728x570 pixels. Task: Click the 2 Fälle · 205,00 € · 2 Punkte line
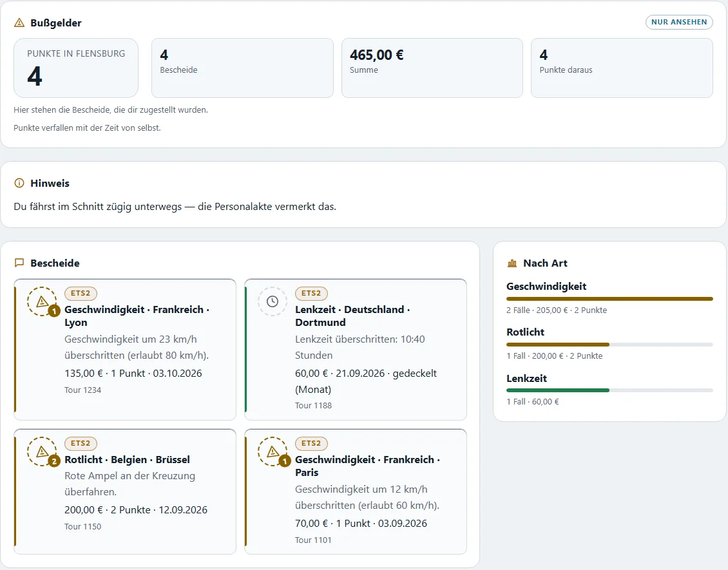tap(557, 310)
